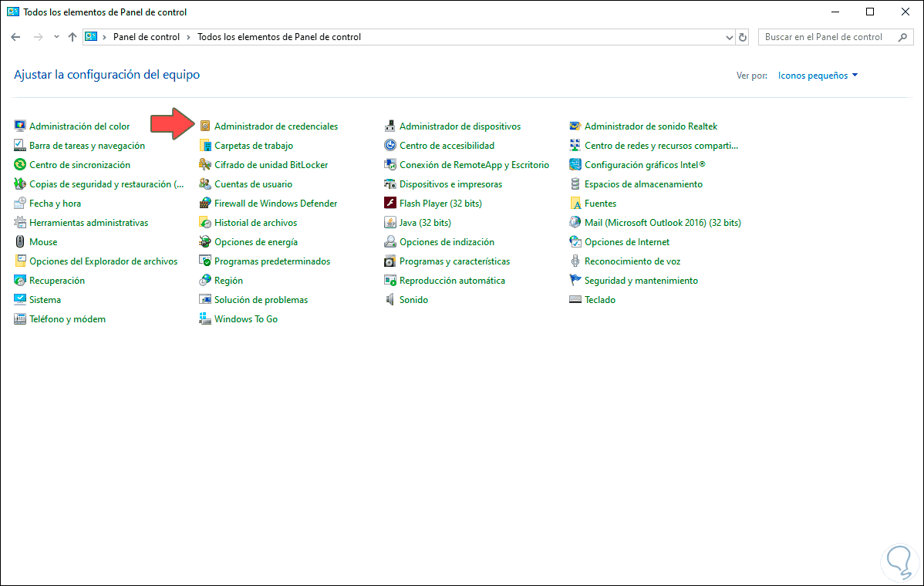Viewport: 924px width, 586px height.
Task: Expand chevron after Panel de control breadcrumb
Action: 188,37
